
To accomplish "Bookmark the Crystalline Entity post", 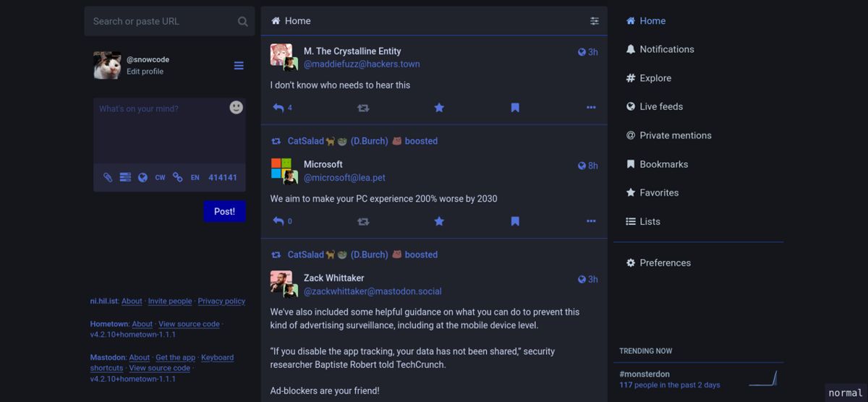I will 515,108.
